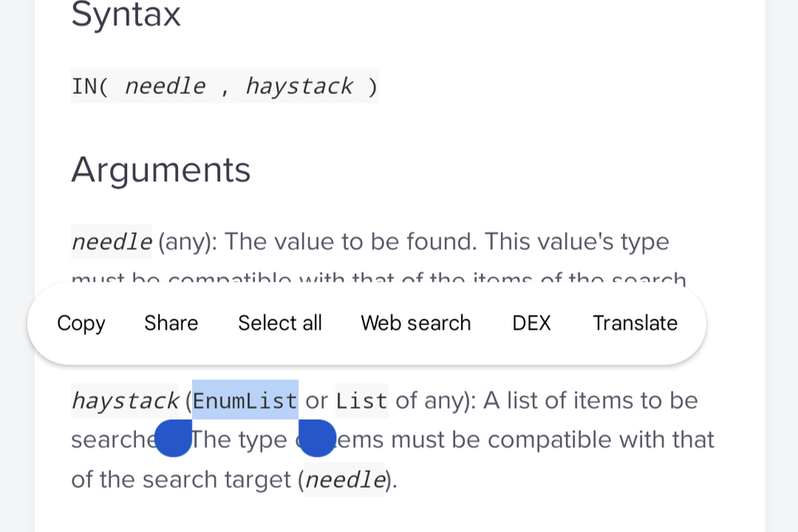The image size is (798, 532).
Task: Tap the List code word after 'or'
Action: coord(362,401)
